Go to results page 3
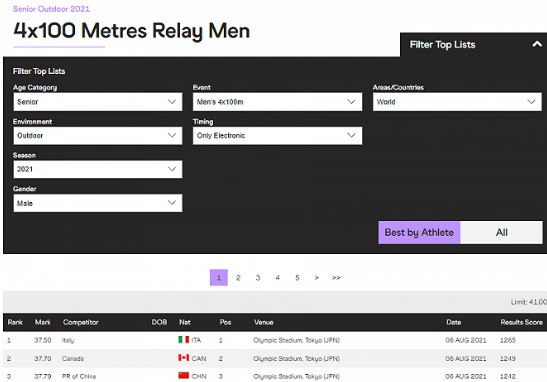The image size is (547, 382). (x=258, y=278)
